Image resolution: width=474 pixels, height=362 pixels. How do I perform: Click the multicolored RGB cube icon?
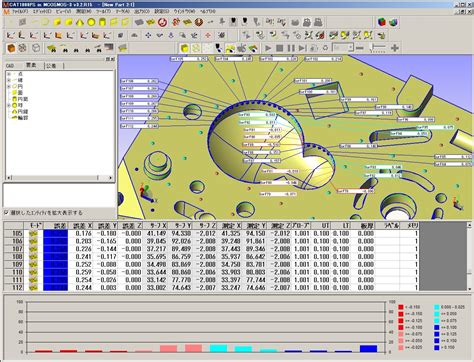[382, 22]
